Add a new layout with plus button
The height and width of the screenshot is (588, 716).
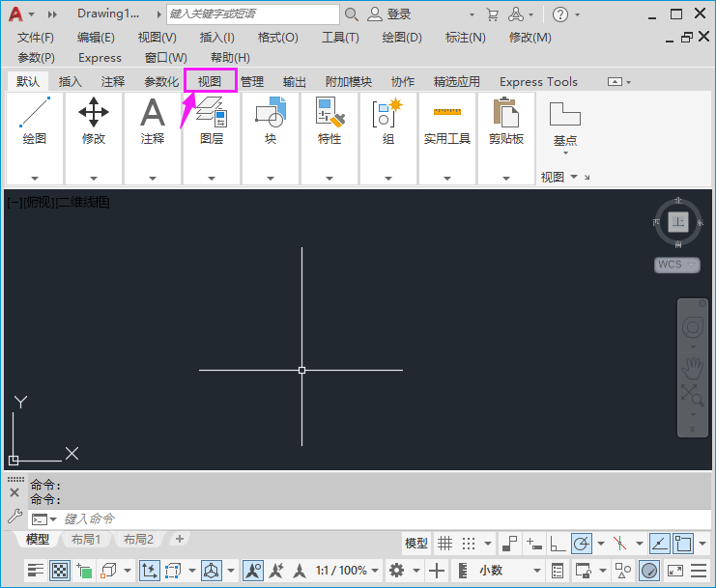pos(180,539)
